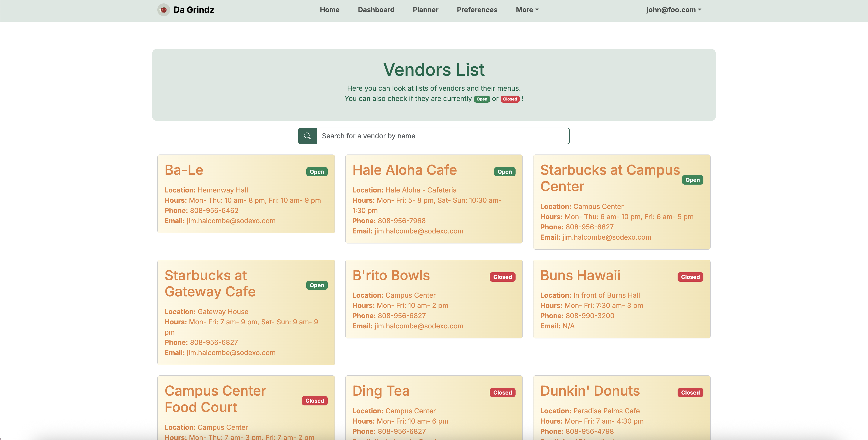Go to the Dashboard page
The height and width of the screenshot is (440, 868).
click(x=376, y=10)
